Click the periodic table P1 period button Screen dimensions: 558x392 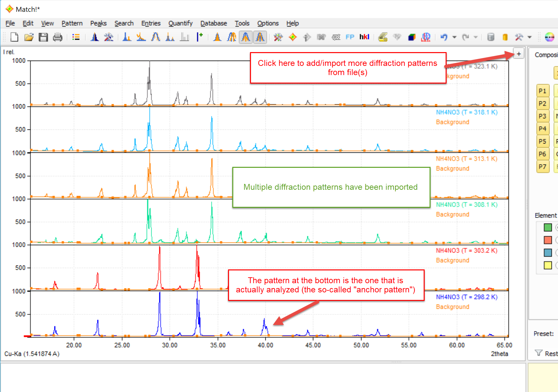click(x=543, y=91)
